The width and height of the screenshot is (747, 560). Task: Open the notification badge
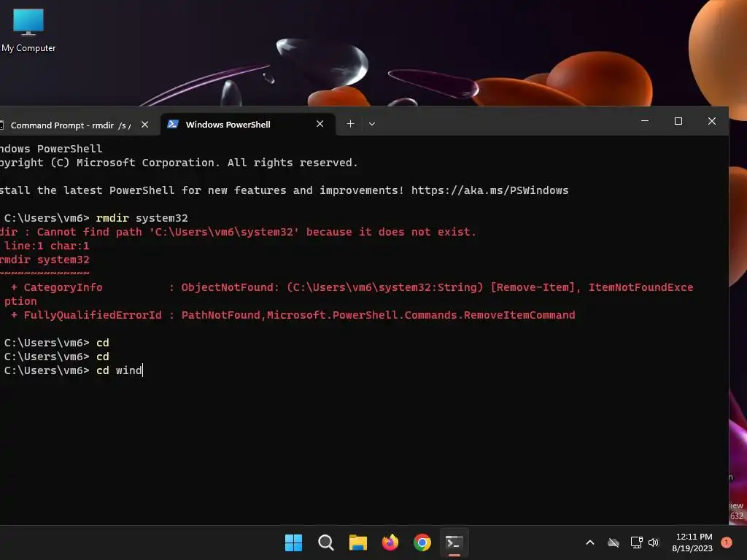click(727, 542)
